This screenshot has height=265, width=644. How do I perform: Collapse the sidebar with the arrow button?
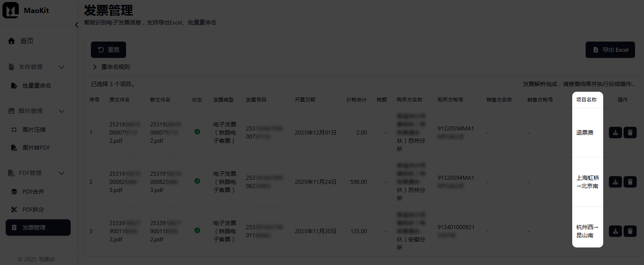[x=77, y=25]
